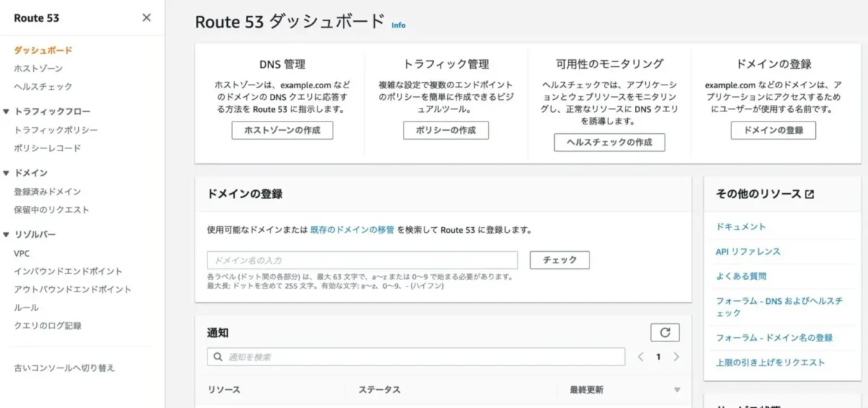Click external link icon beside その他のリソース

(809, 194)
